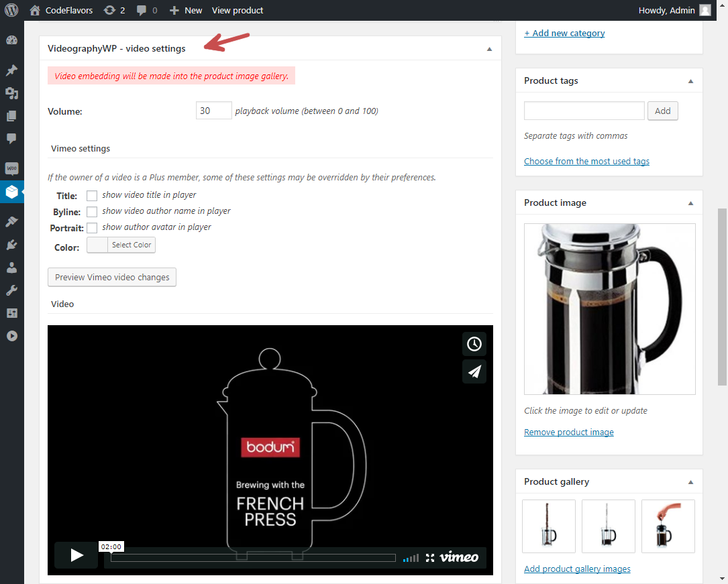Click the + Add new category link
The width and height of the screenshot is (728, 584).
point(564,34)
